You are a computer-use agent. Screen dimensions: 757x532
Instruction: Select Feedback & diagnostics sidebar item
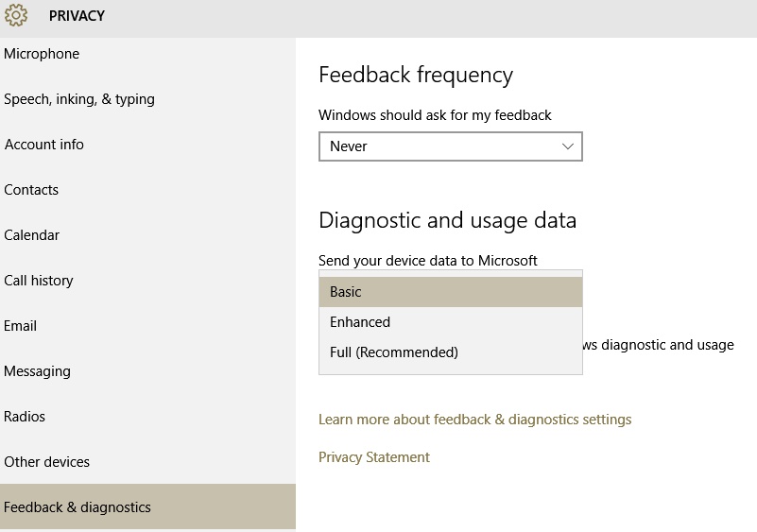pyautogui.click(x=147, y=506)
